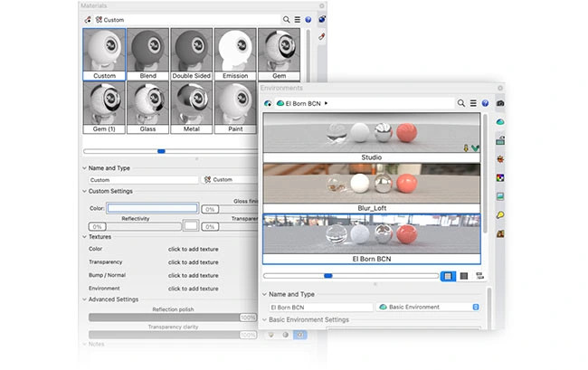Click the material name field containing Custom

pyautogui.click(x=143, y=180)
